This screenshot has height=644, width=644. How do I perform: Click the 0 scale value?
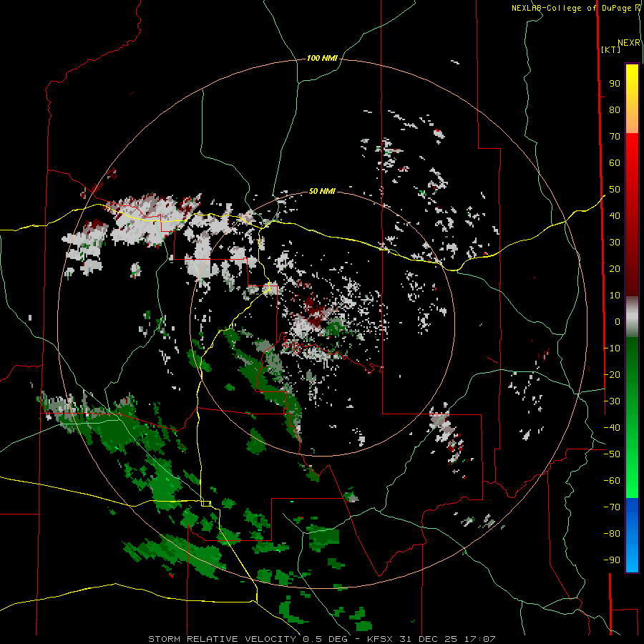pyautogui.click(x=618, y=321)
